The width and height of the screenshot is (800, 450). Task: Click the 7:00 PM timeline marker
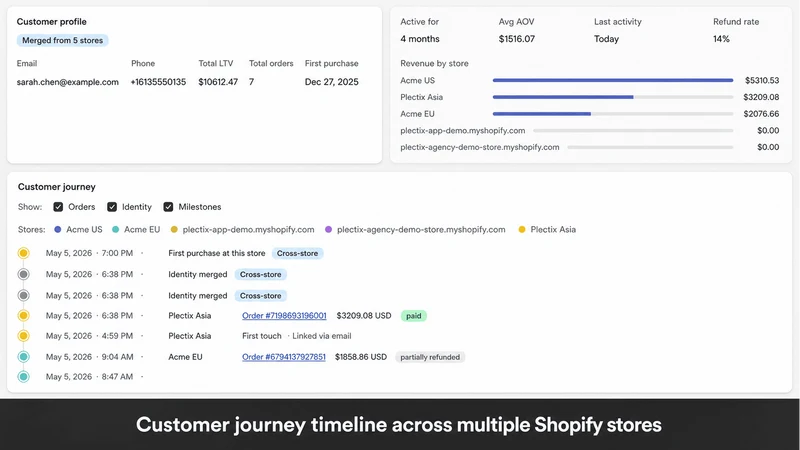click(x=23, y=253)
